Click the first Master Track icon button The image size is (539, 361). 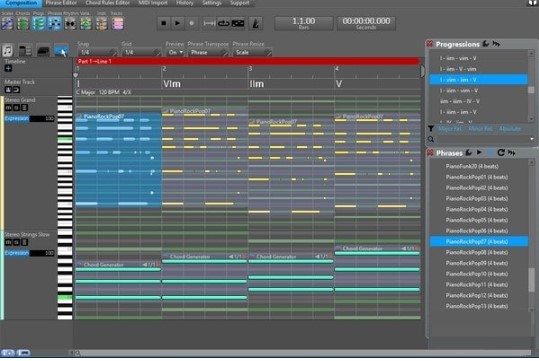pos(8,90)
